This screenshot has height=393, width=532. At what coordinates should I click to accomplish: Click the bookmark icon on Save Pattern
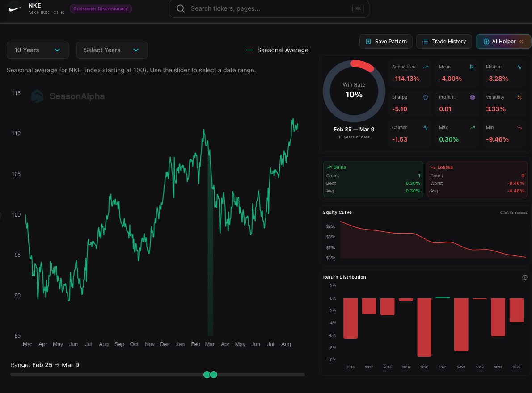click(x=368, y=42)
